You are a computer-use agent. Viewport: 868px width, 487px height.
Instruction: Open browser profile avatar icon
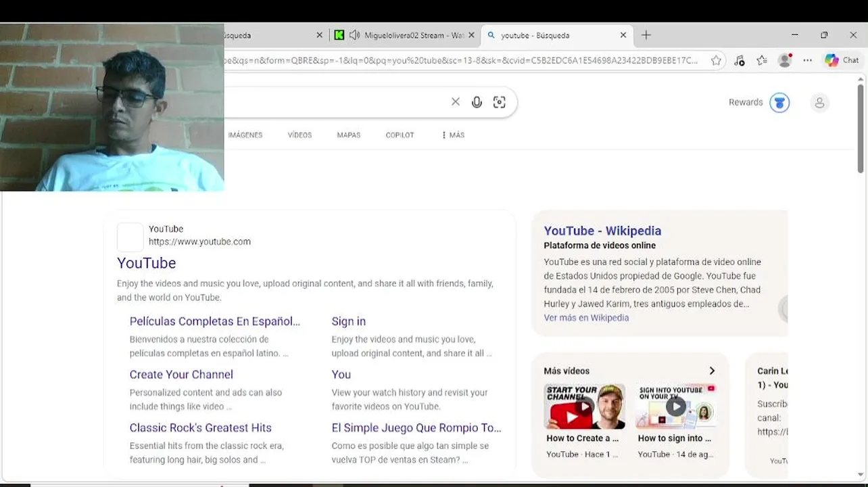[x=785, y=60]
